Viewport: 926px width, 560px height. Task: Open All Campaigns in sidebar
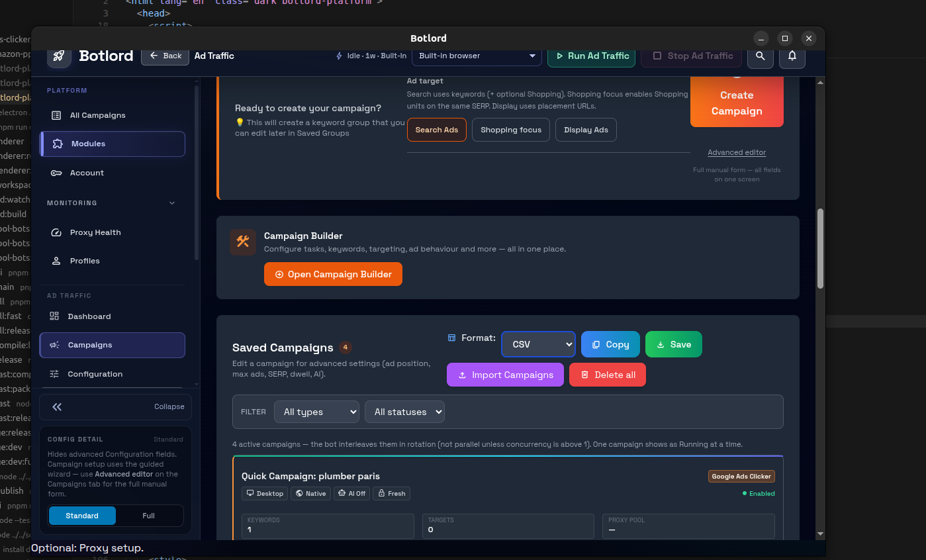point(112,115)
